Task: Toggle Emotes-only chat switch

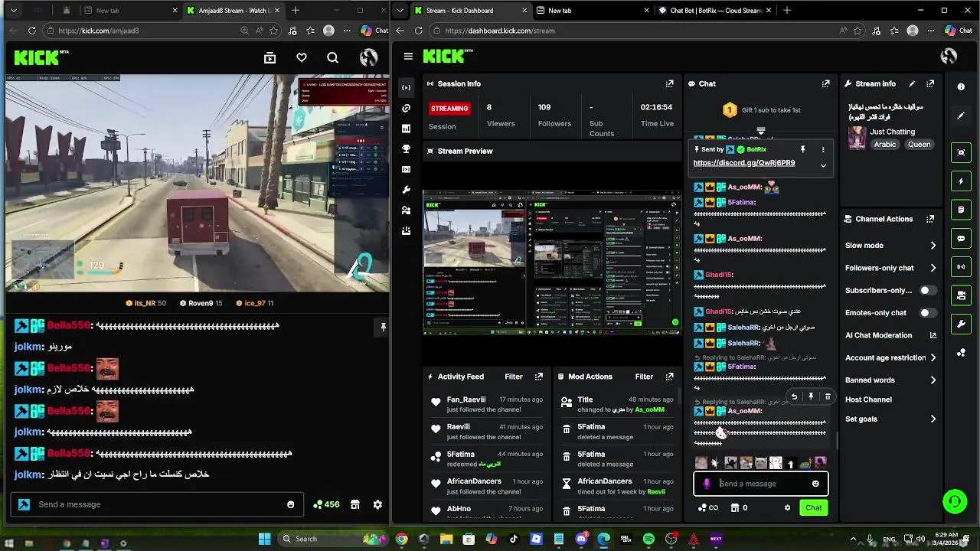Action: click(928, 312)
